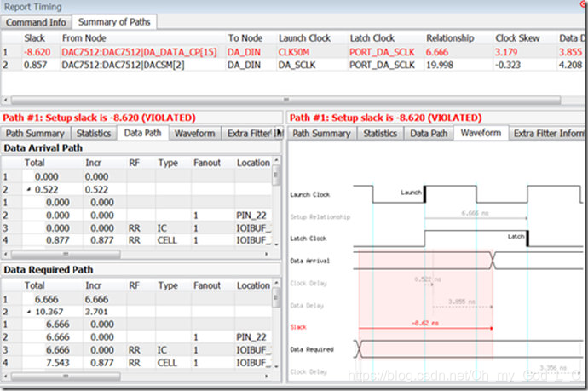Select the 0.877 CELL row in Data Arrival Path

pos(136,240)
